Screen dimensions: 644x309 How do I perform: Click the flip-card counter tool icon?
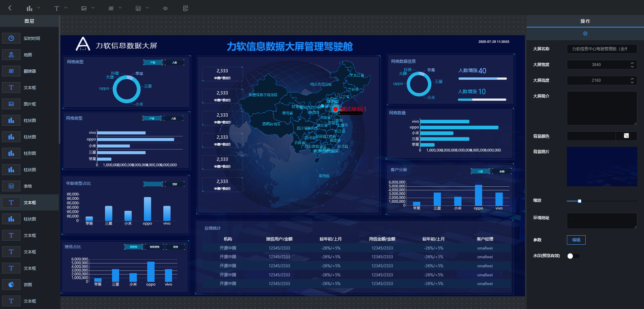pyautogui.click(x=111, y=8)
